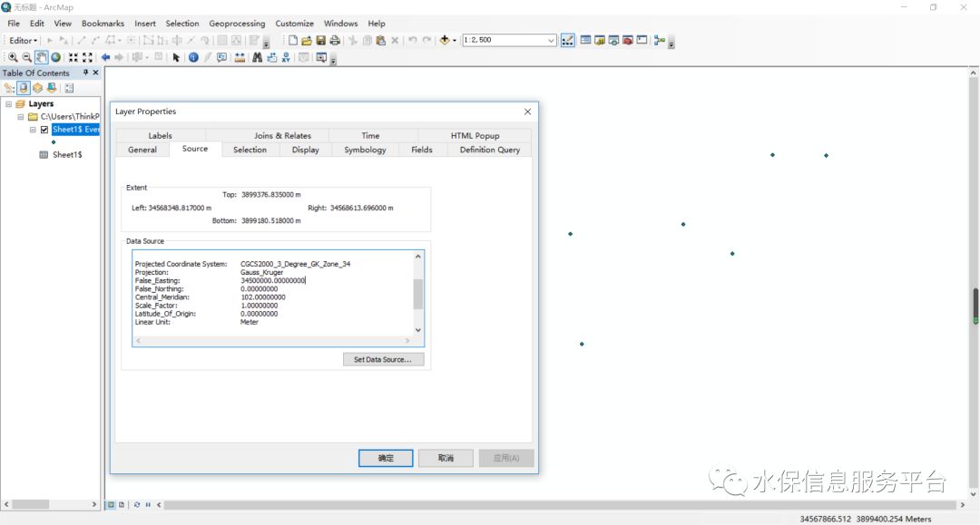The height and width of the screenshot is (525, 980).
Task: Open the Bookmarks menu
Action: (103, 23)
